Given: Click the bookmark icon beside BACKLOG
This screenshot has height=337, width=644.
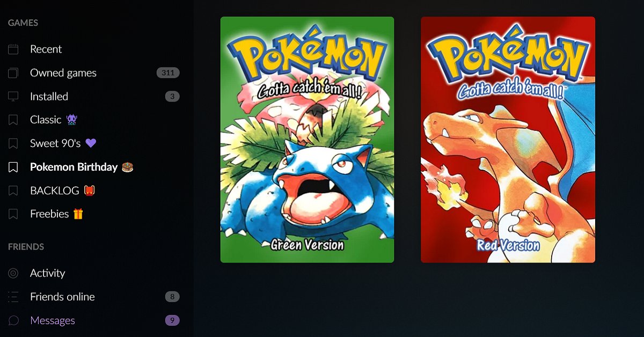Looking at the screenshot, I should click(13, 191).
